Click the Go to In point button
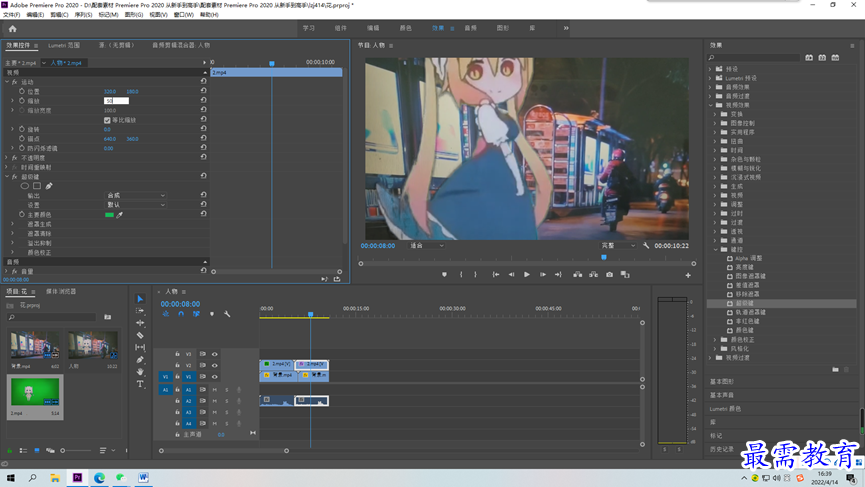 (496, 275)
